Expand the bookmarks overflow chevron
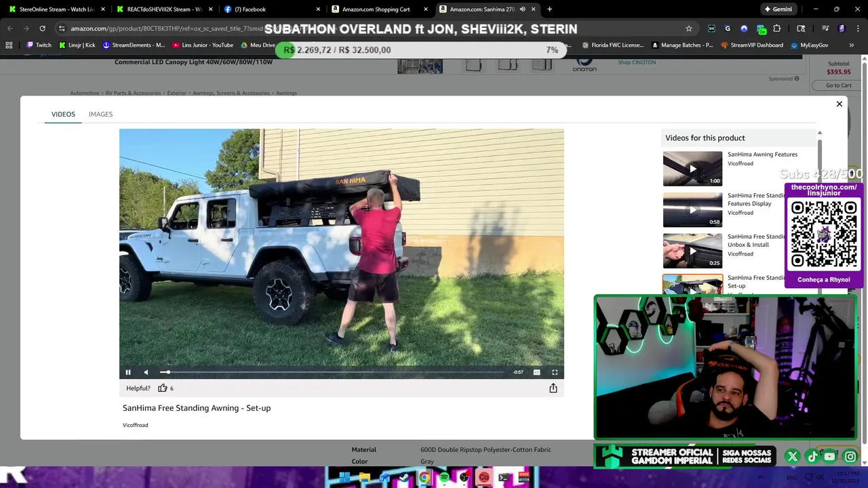This screenshot has width=868, height=488. 851,45
